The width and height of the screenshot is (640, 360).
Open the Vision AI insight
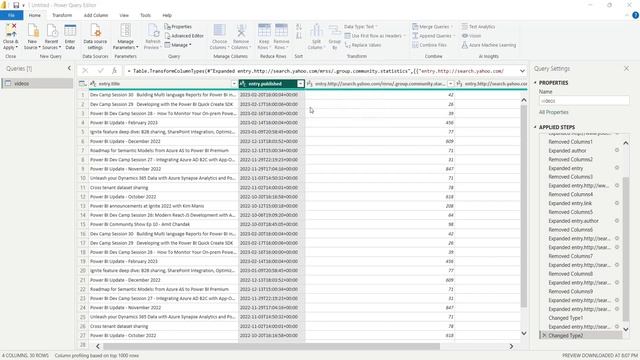click(471, 36)
